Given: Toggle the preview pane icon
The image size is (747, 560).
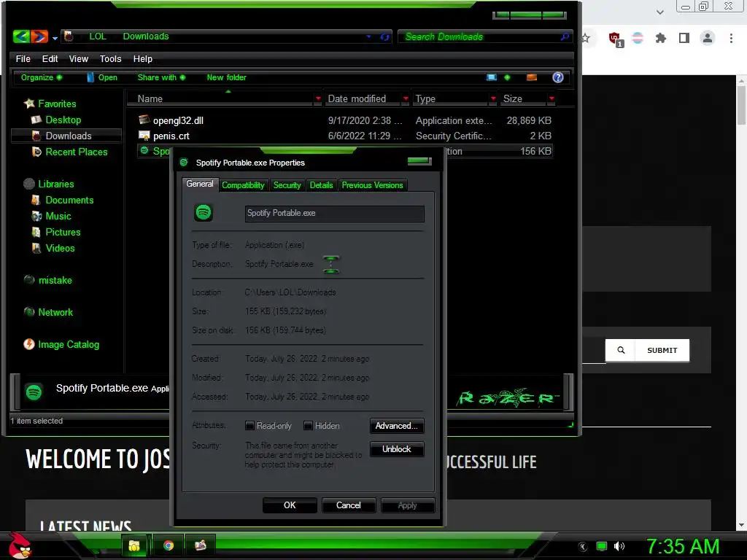Looking at the screenshot, I should click(x=532, y=77).
